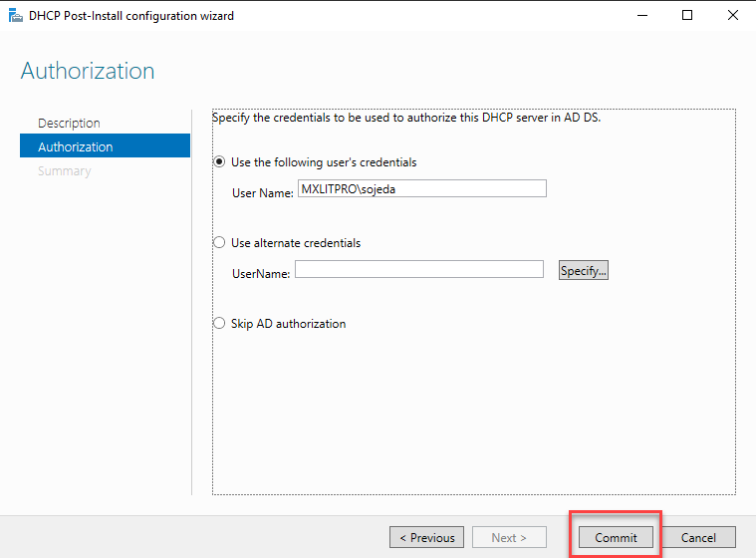Go to the Description step in sidebar
Image resolution: width=756 pixels, height=558 pixels.
(x=69, y=123)
